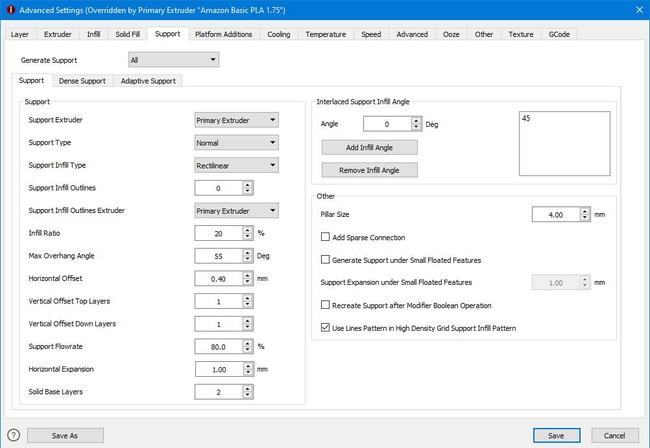Click the Horizontal Offset input field

(x=218, y=278)
